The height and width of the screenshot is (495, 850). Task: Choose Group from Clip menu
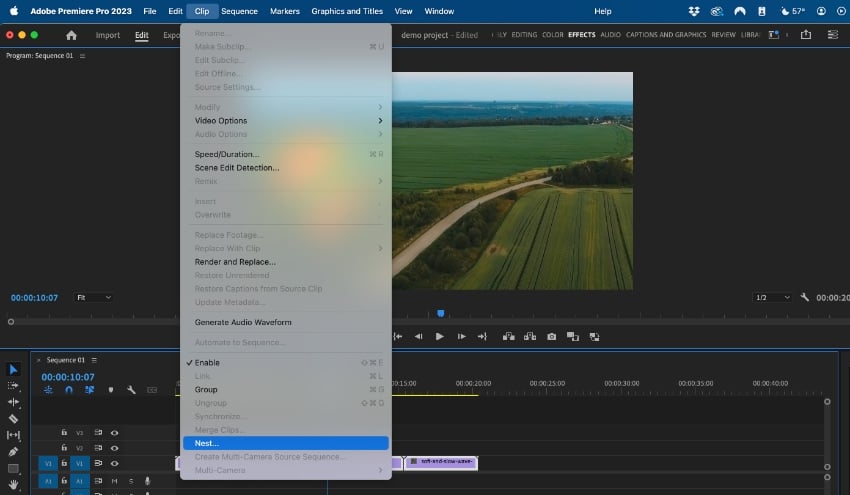point(286,389)
